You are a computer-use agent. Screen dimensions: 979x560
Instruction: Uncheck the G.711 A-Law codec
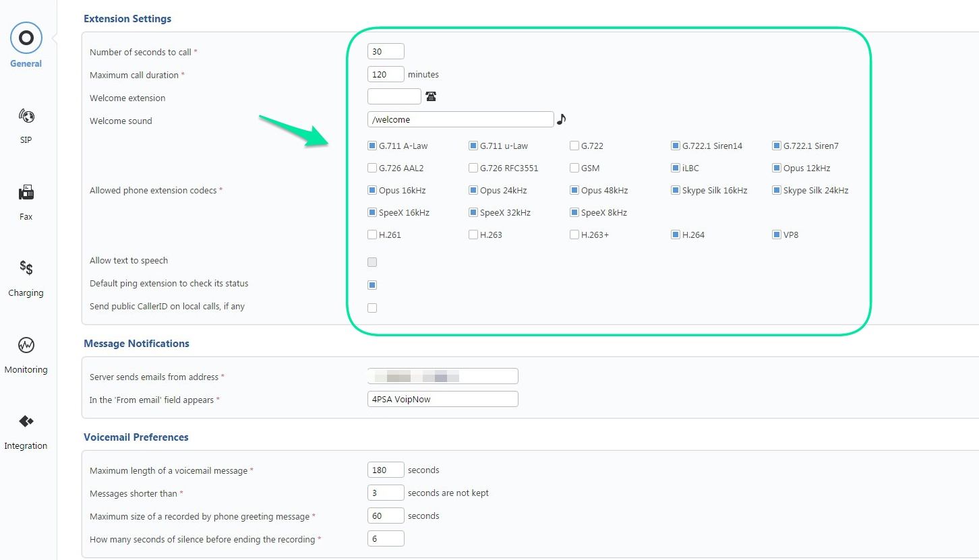372,146
